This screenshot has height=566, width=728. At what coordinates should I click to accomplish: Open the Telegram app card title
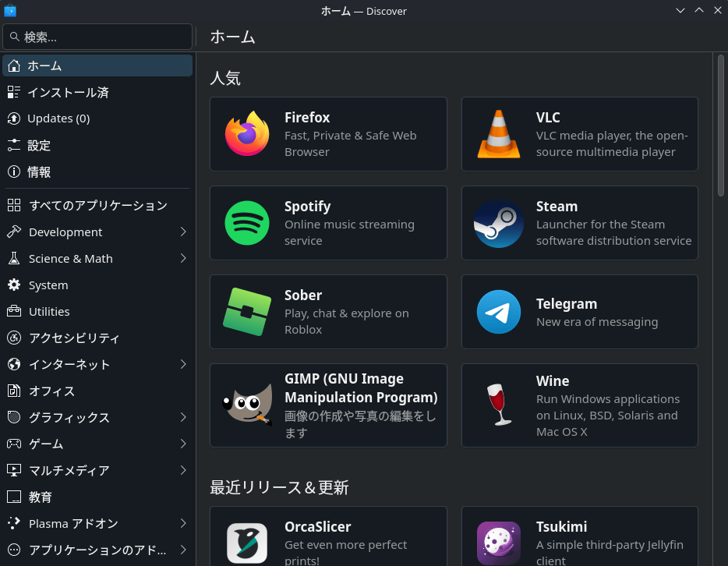pos(567,304)
